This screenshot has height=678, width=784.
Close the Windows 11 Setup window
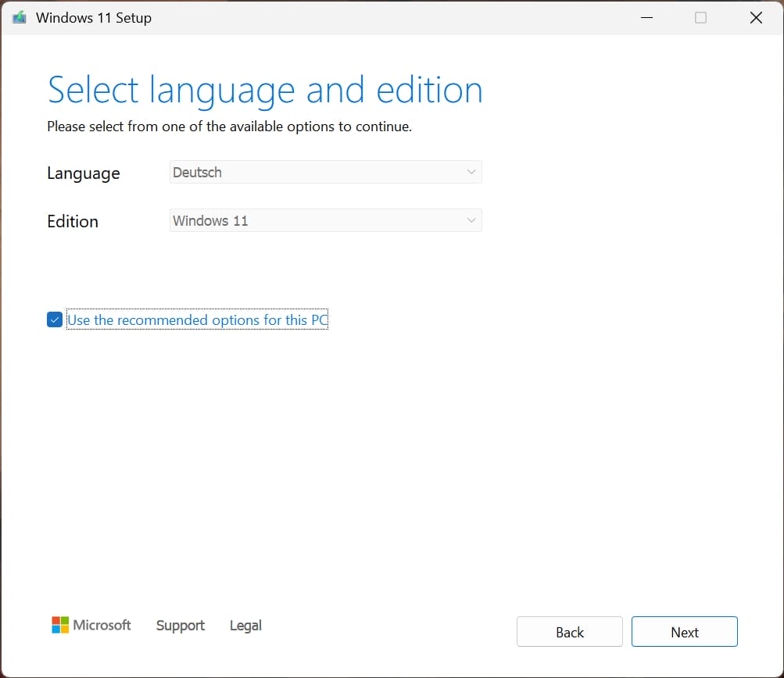(x=755, y=17)
